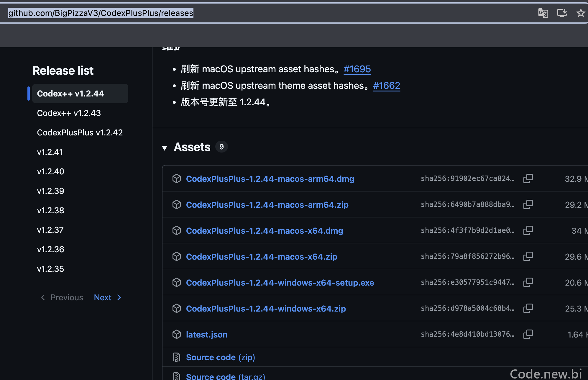Screen dimensions: 588x380
Task: Copy sha256 hash for latest.json
Action: 528,334
